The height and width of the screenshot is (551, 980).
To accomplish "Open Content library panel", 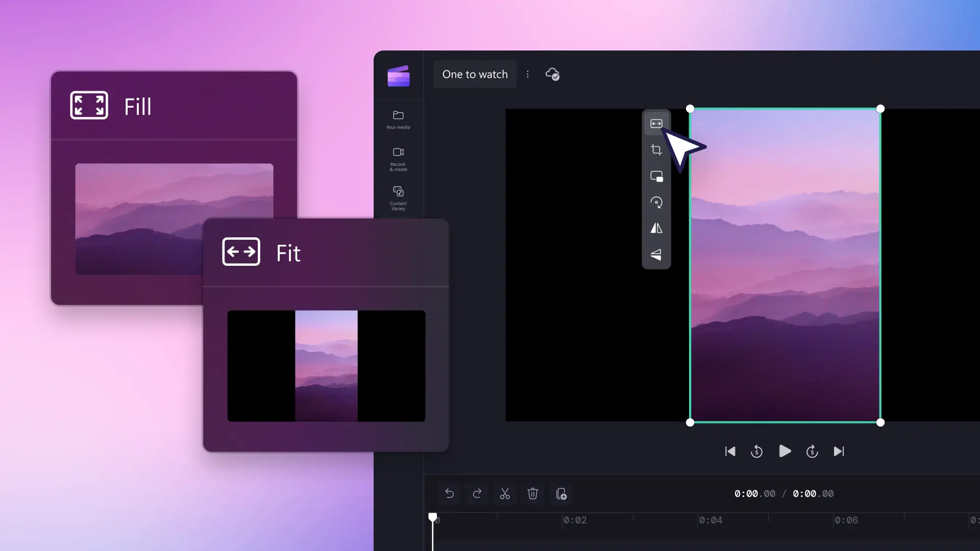I will tap(399, 197).
